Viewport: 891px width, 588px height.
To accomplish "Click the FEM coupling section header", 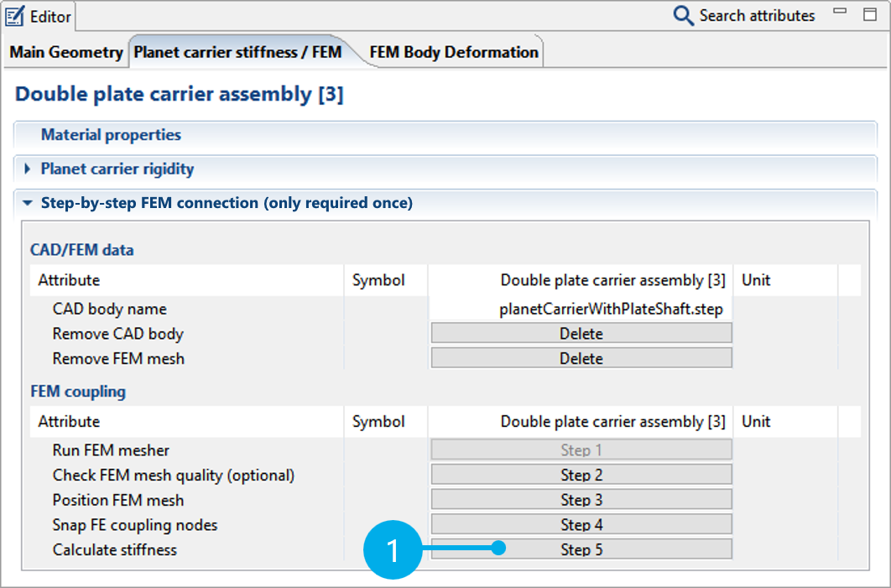I will click(76, 392).
